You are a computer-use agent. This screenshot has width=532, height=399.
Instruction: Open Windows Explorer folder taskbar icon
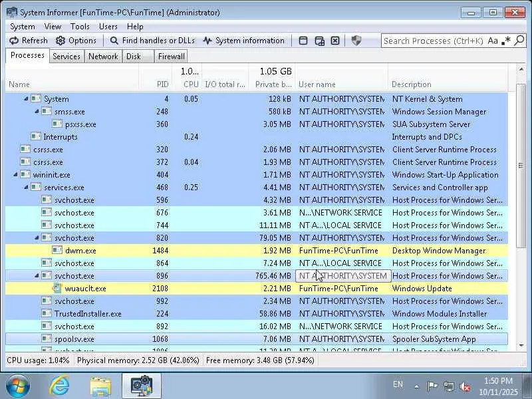(x=100, y=386)
